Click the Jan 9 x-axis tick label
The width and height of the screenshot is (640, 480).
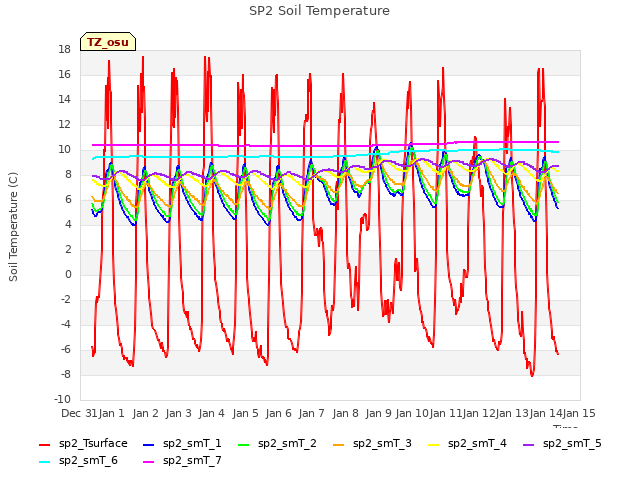pos(379,413)
